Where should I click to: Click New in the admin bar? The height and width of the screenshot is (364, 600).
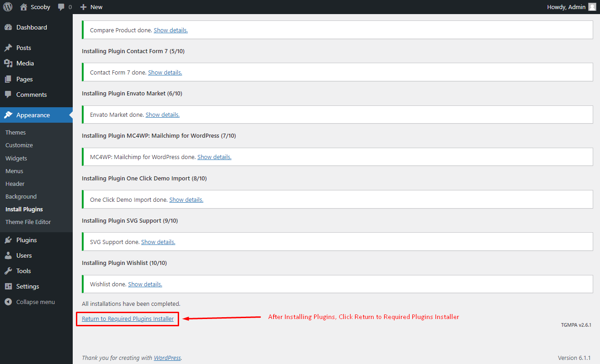point(96,7)
